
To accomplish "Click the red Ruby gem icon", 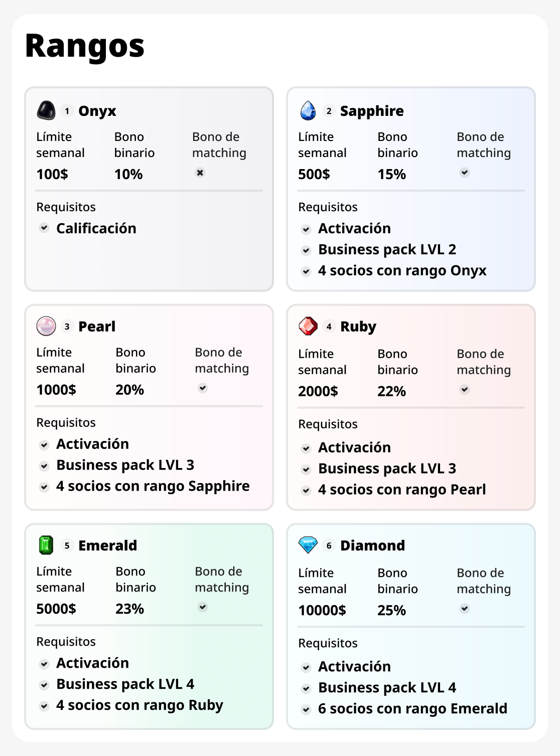I will pyautogui.click(x=308, y=326).
